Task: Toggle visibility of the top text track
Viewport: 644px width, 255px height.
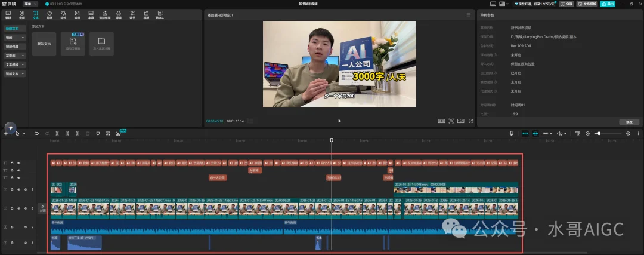Action: pyautogui.click(x=18, y=163)
